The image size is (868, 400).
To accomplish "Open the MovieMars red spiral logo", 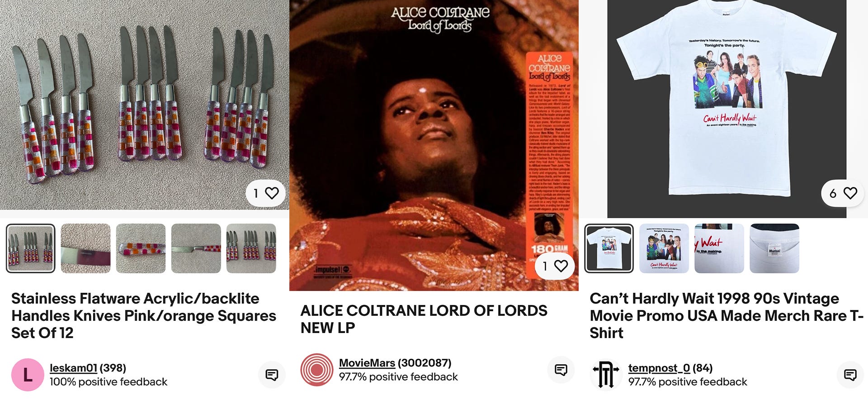I will tap(317, 370).
